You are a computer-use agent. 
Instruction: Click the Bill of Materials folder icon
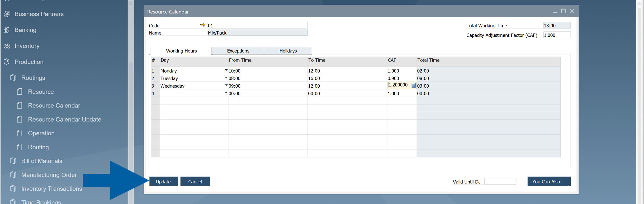pyautogui.click(x=13, y=161)
